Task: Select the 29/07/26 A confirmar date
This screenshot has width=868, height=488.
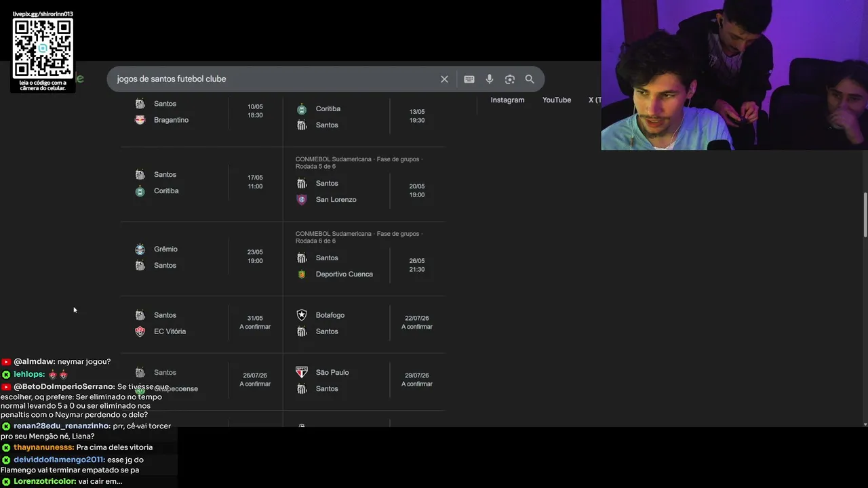Action: [x=417, y=380]
